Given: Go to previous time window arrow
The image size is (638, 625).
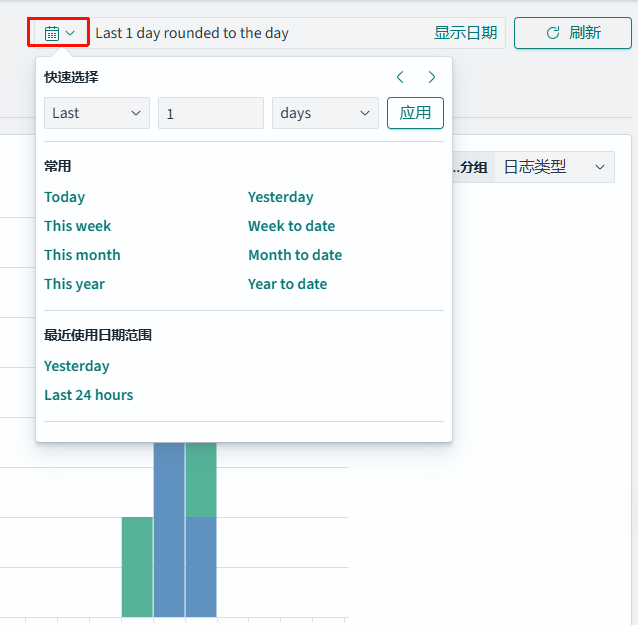Looking at the screenshot, I should (x=400, y=77).
